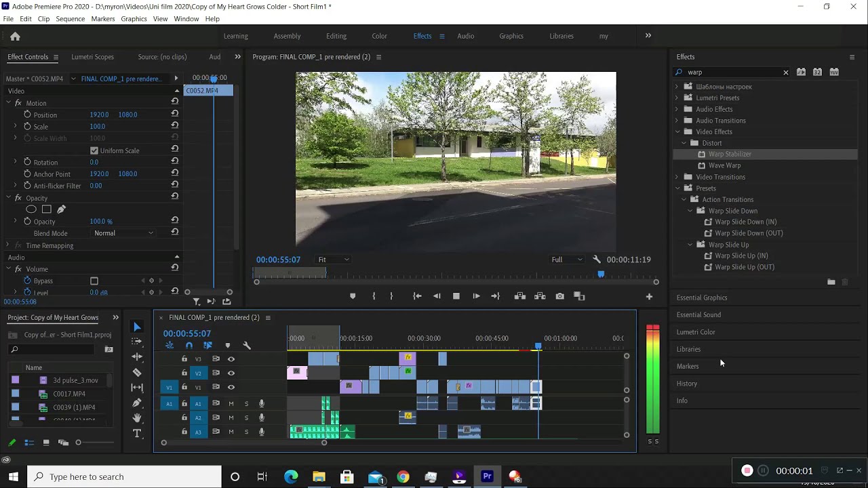
Task: Solo audio track A2
Action: click(x=246, y=418)
